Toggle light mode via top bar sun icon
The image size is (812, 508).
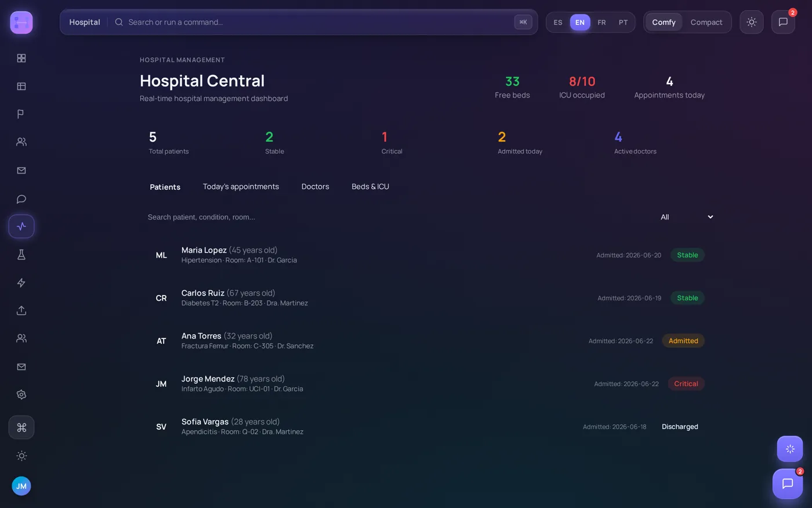point(752,22)
